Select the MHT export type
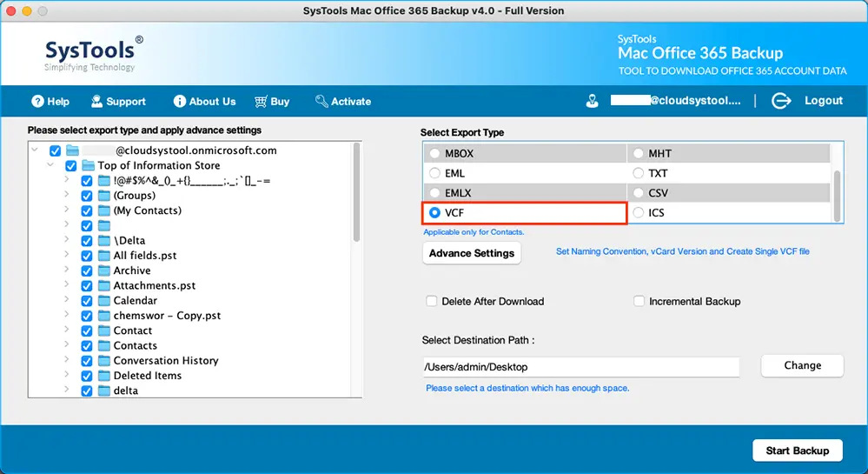This screenshot has height=474, width=868. pyautogui.click(x=639, y=154)
